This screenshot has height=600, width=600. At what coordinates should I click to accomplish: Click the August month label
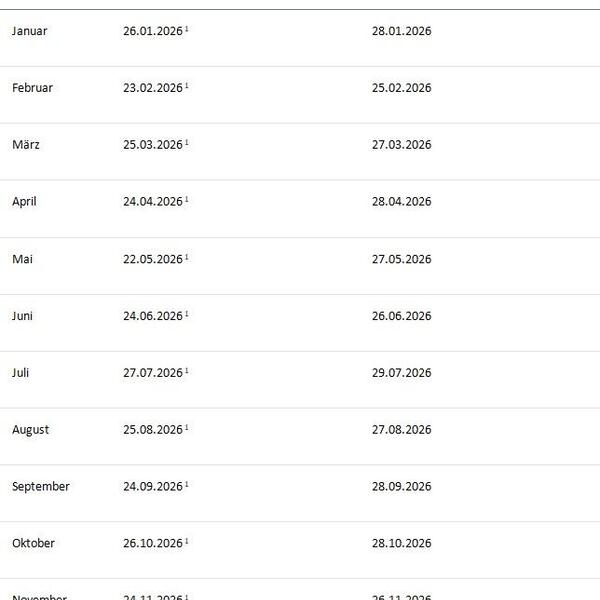30,430
